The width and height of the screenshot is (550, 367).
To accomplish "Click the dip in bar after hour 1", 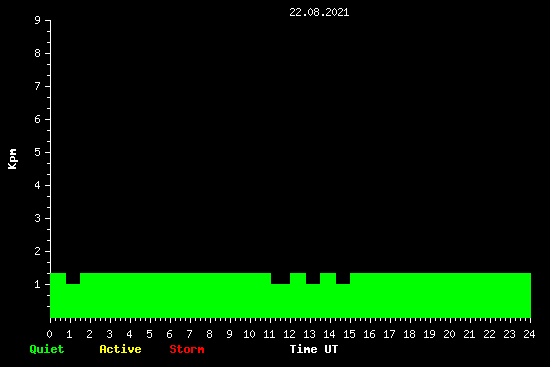I will click(73, 279).
